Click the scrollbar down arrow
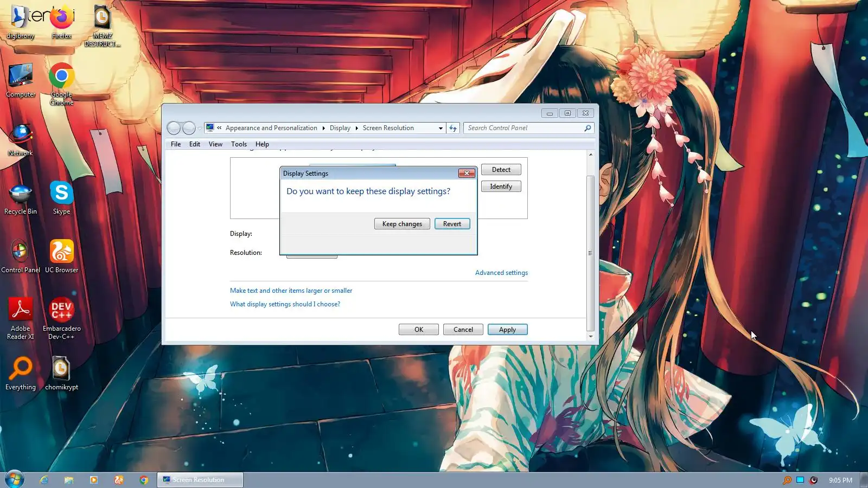The width and height of the screenshot is (868, 488). pyautogui.click(x=591, y=336)
